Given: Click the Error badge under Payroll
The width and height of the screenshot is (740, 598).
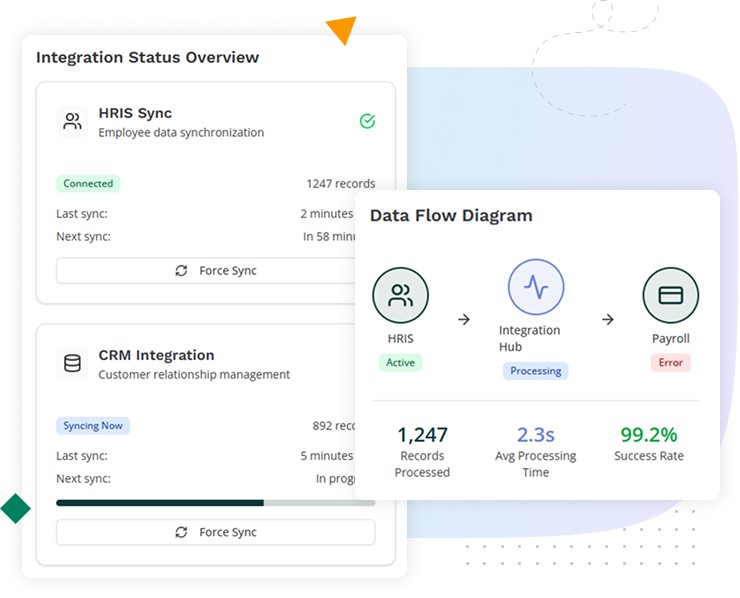Looking at the screenshot, I should coord(671,362).
